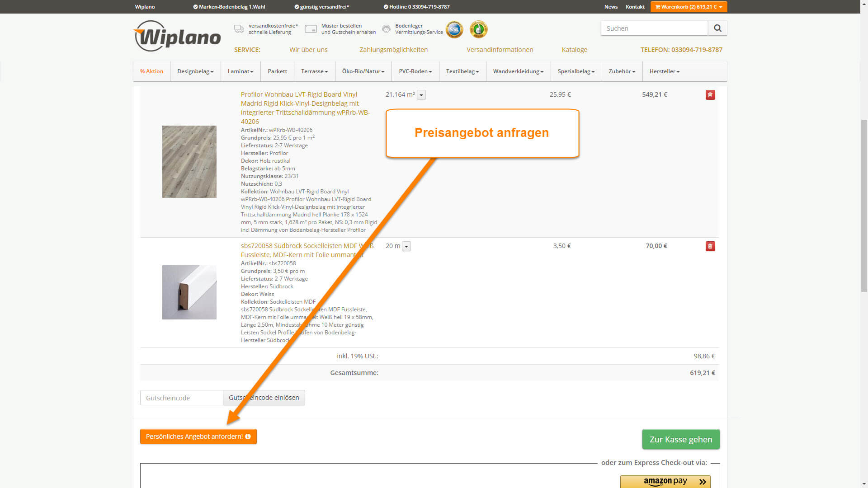Click the page vertical scrollbar
Screen dimensions: 868x488
pyautogui.click(x=864, y=206)
